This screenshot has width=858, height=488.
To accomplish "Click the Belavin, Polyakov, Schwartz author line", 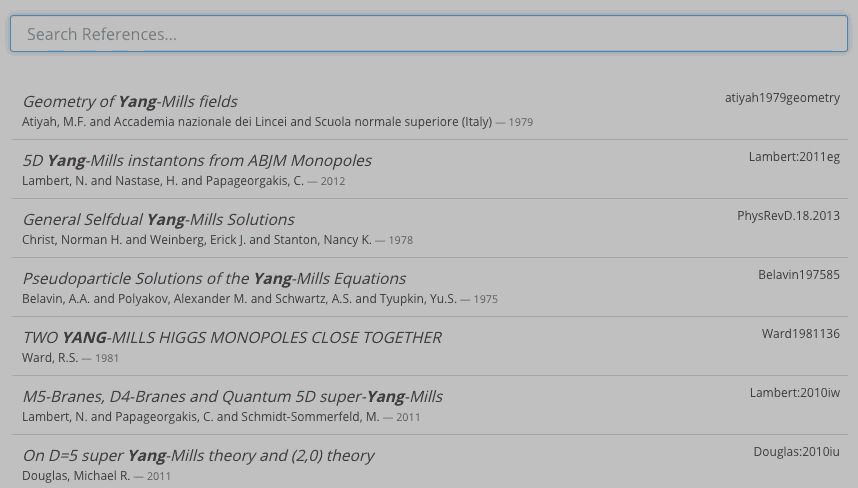I will (260, 299).
